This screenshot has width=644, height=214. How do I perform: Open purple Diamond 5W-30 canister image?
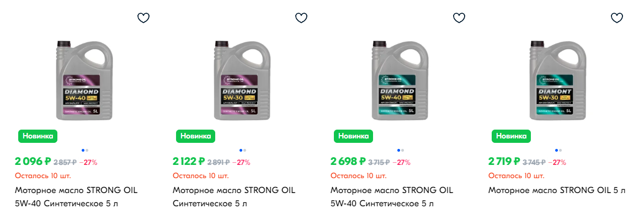pos(242,81)
